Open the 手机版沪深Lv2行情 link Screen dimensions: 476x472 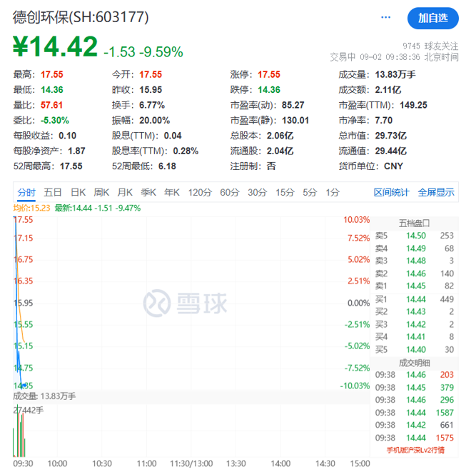point(415,450)
